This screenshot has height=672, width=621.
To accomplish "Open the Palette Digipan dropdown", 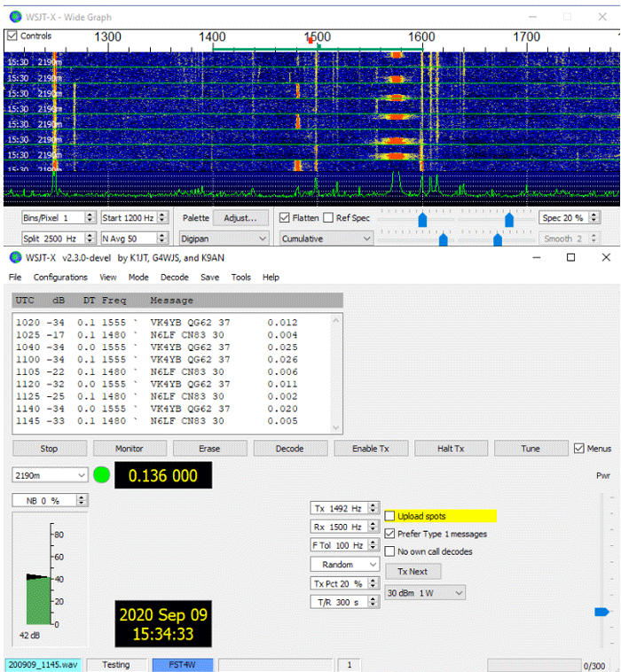I will coord(224,238).
